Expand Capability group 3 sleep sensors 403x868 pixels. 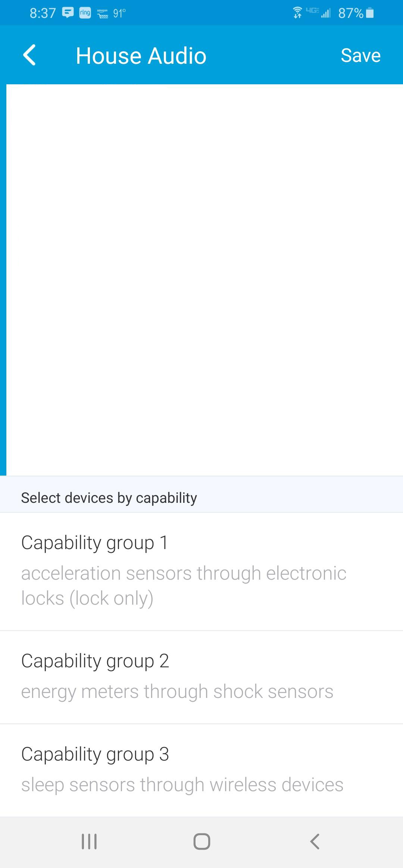coord(201,771)
